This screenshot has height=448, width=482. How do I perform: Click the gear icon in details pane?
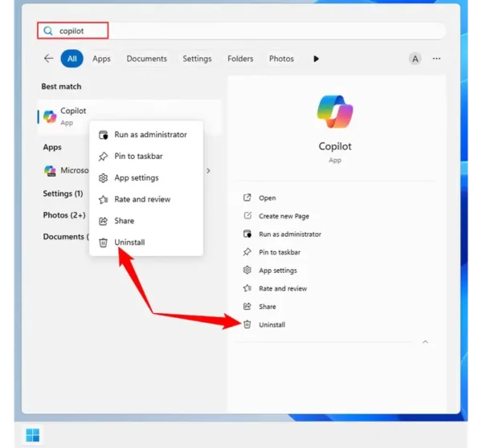coord(247,270)
